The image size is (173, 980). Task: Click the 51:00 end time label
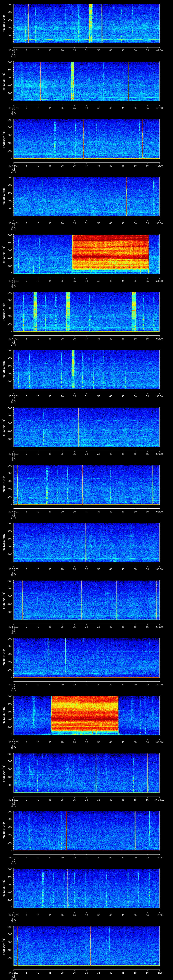[x=159, y=281]
